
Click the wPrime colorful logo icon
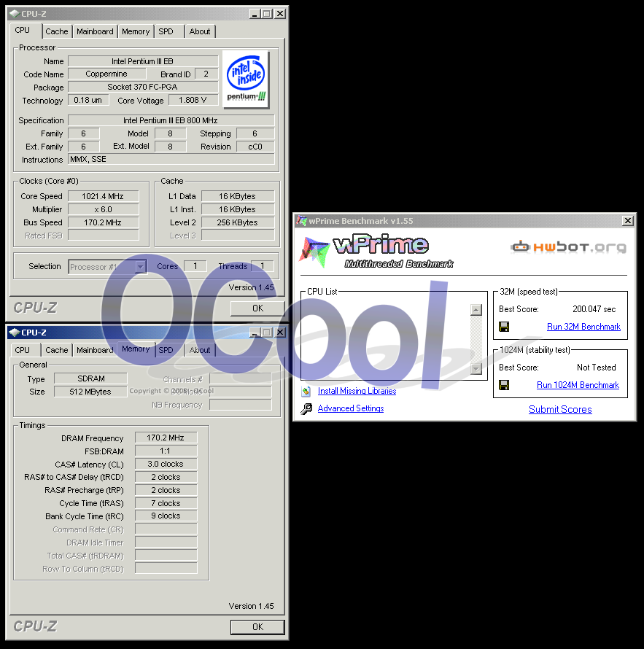314,252
